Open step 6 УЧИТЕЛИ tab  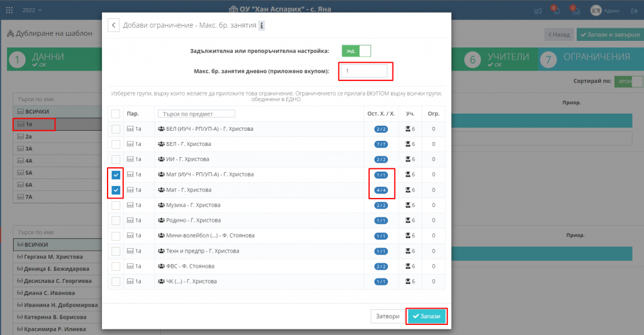(497, 60)
